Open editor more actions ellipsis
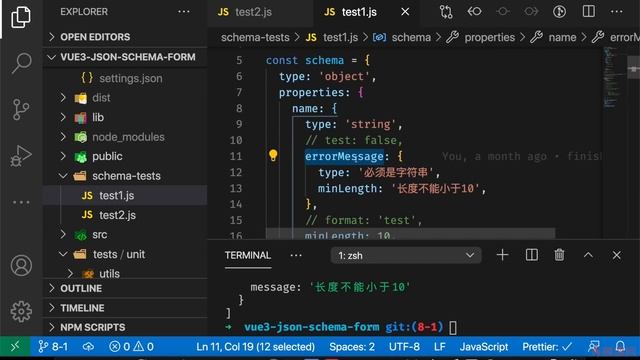The height and width of the screenshot is (360, 640). [x=617, y=12]
